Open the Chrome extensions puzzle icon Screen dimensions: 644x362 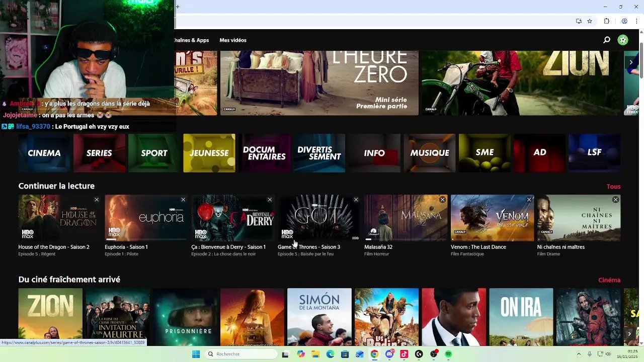606,21
